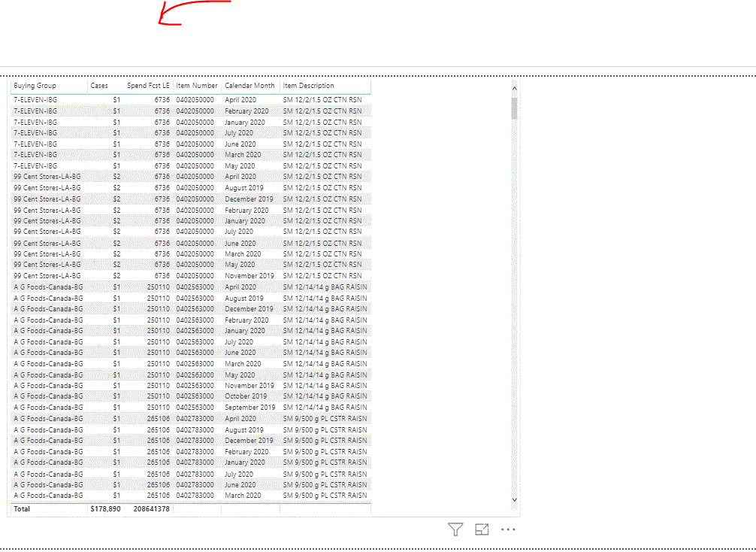Open the More options ellipsis menu
This screenshot has height=552, width=756.
(x=508, y=529)
